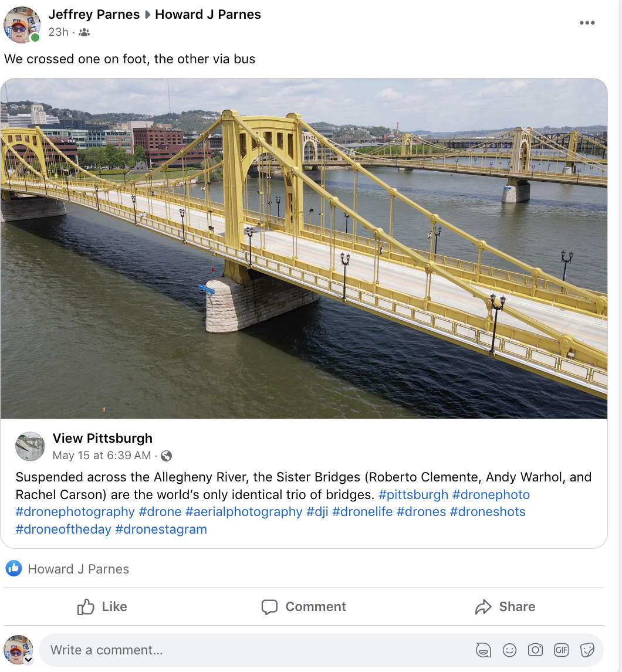
Task: Click the blue like reaction icon
Action: [x=13, y=568]
